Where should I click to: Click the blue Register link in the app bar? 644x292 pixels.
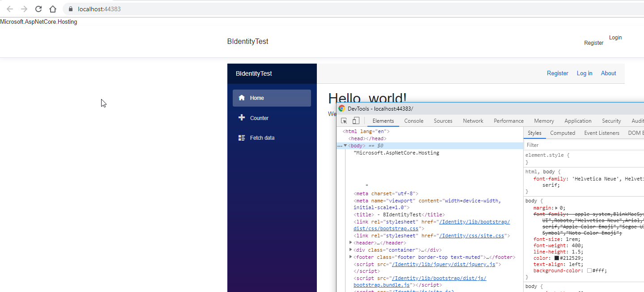click(x=558, y=73)
